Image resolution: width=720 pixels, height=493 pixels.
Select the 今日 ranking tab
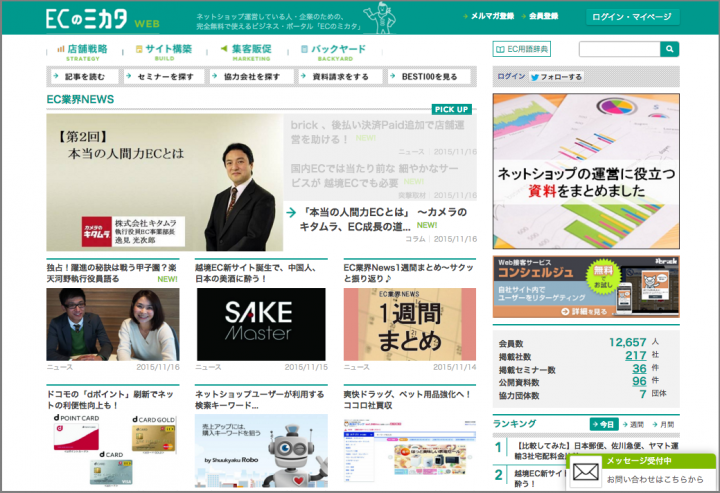(x=603, y=424)
